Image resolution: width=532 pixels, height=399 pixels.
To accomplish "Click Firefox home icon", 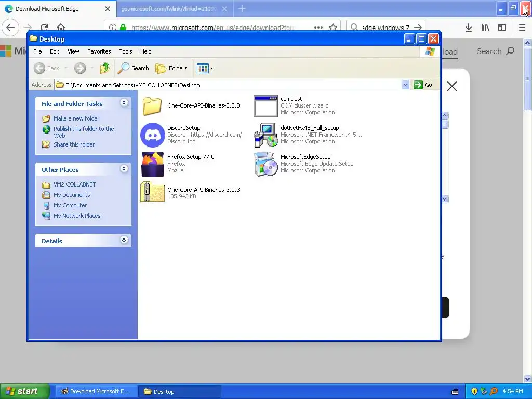I will (x=61, y=27).
